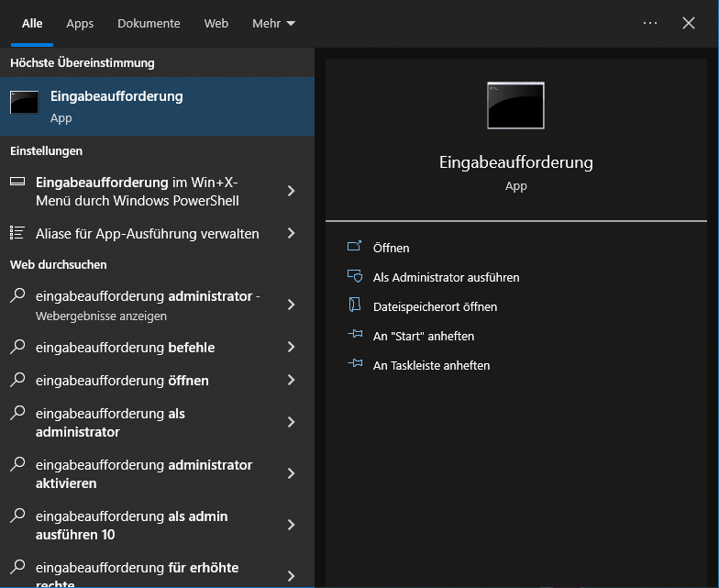Viewport: 719px width, 588px height.
Task: Click the Öffnen icon in right panel
Action: click(x=355, y=248)
